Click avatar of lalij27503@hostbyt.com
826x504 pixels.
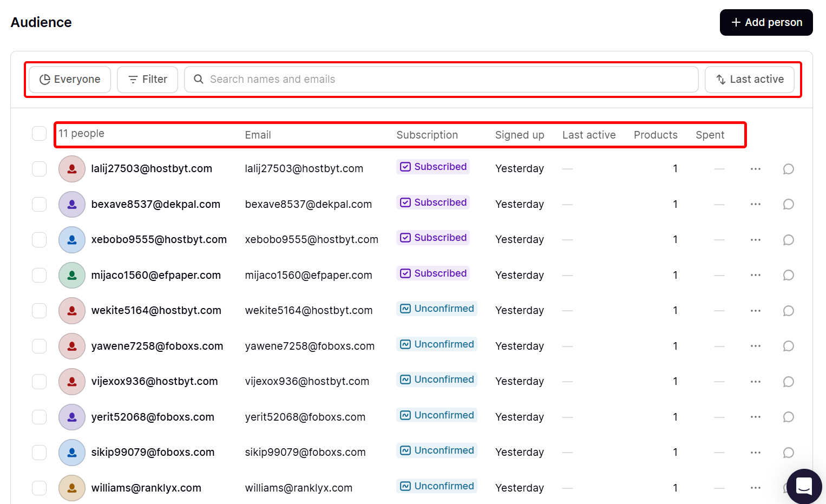72,169
